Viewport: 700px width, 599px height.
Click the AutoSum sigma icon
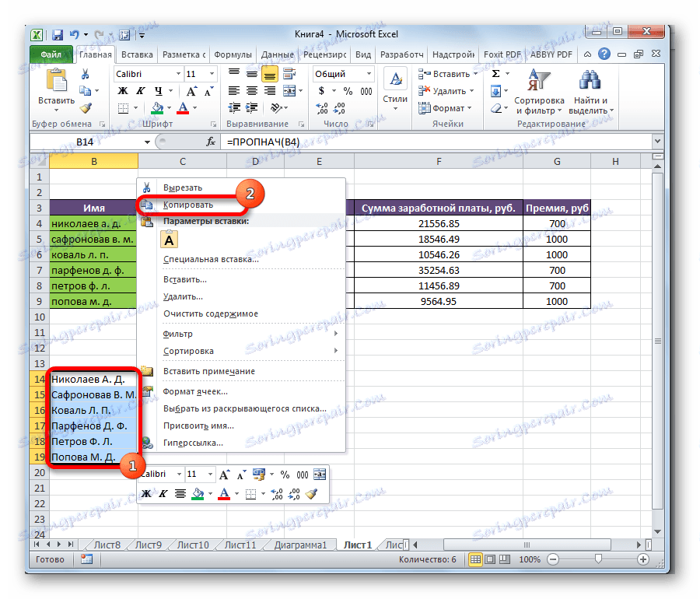(x=496, y=74)
